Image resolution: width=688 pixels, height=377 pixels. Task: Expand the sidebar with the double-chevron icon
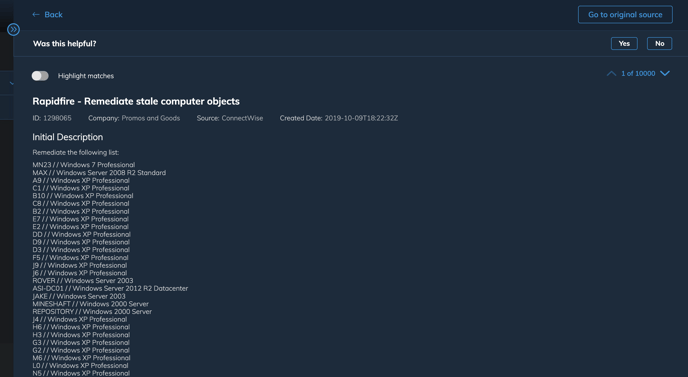[x=14, y=29]
